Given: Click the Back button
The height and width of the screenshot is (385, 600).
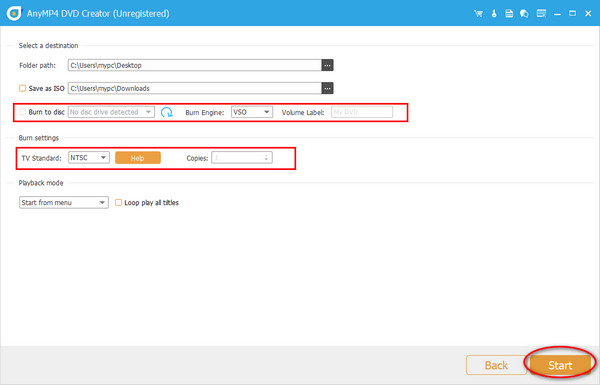Looking at the screenshot, I should click(496, 365).
